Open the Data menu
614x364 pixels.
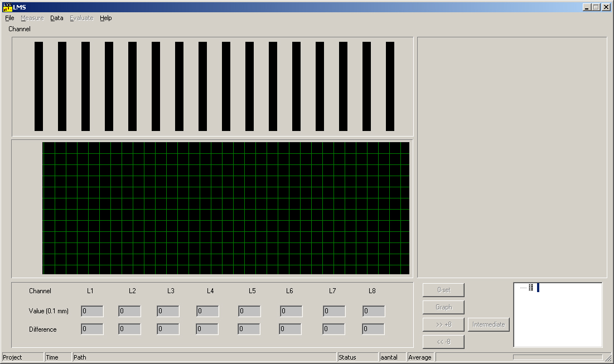56,18
